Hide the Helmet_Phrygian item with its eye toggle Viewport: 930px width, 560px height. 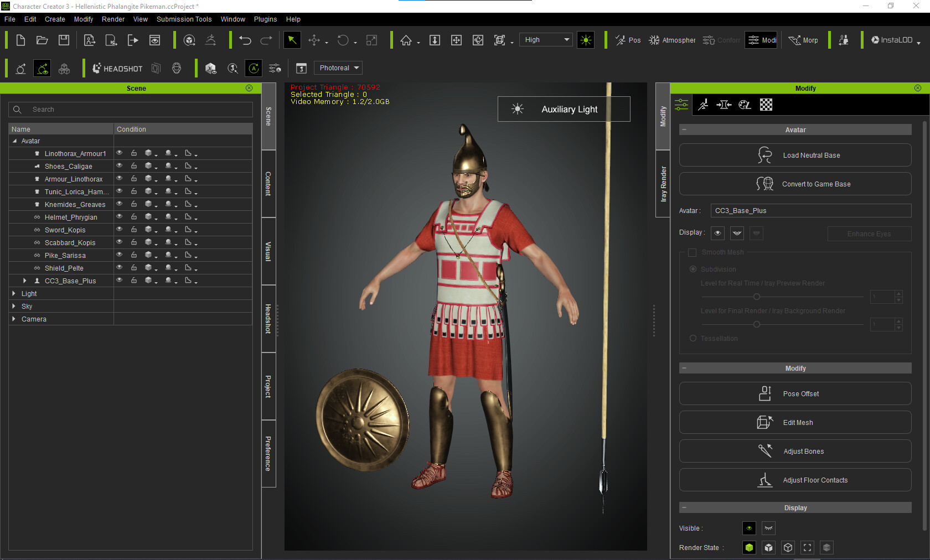(x=119, y=217)
